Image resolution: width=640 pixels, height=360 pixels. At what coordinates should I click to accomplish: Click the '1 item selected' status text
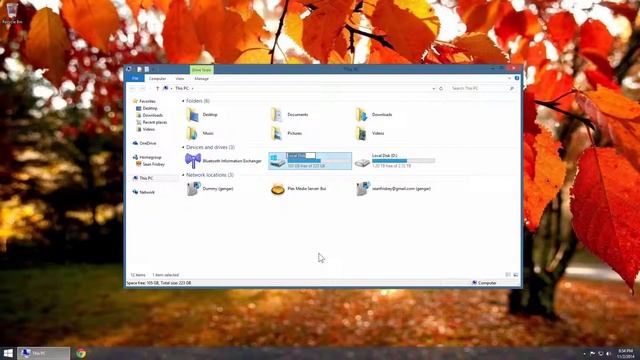(166, 275)
